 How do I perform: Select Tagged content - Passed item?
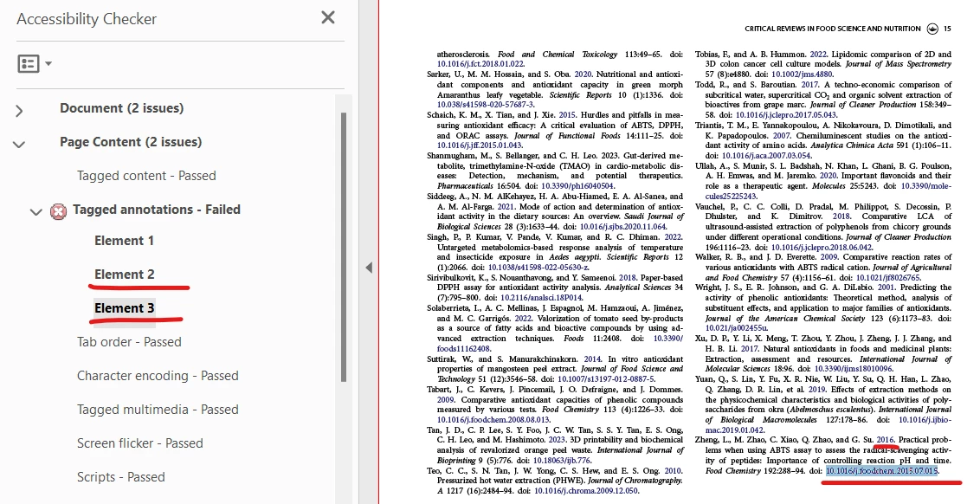tap(146, 176)
